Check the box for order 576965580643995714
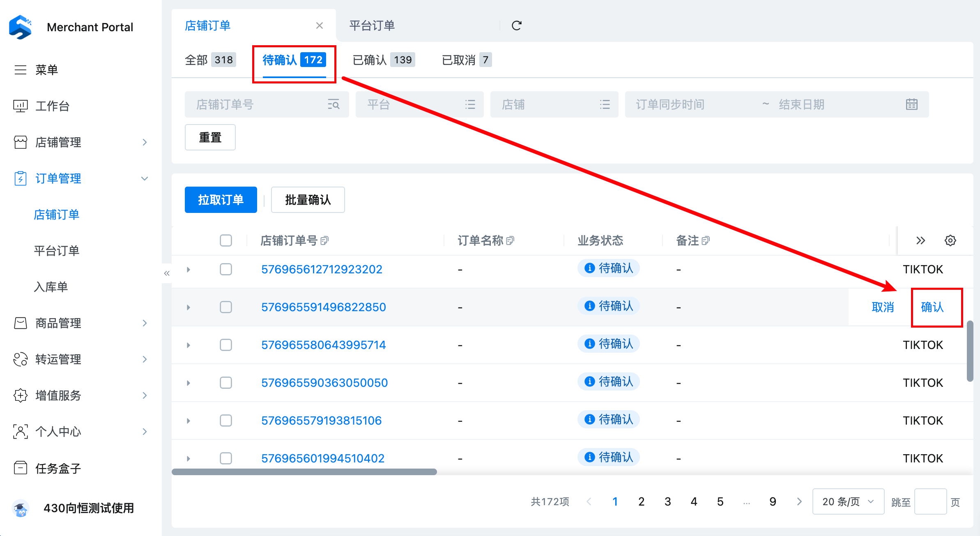980x536 pixels. tap(226, 345)
